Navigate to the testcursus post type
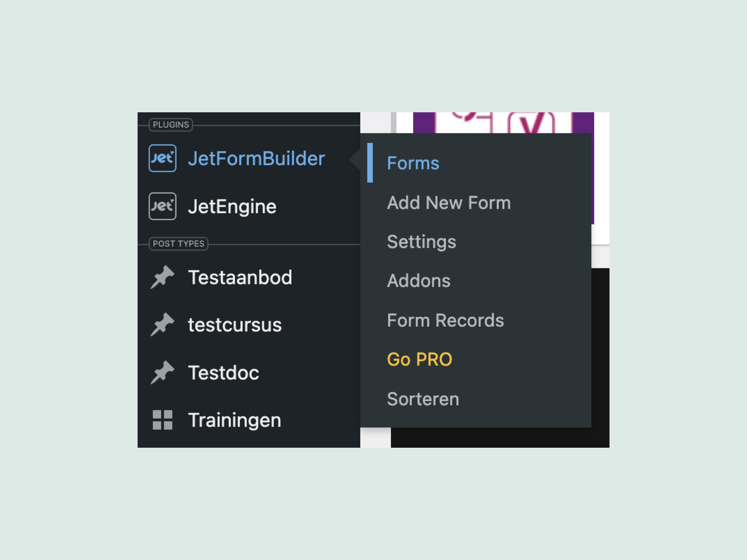 (235, 324)
